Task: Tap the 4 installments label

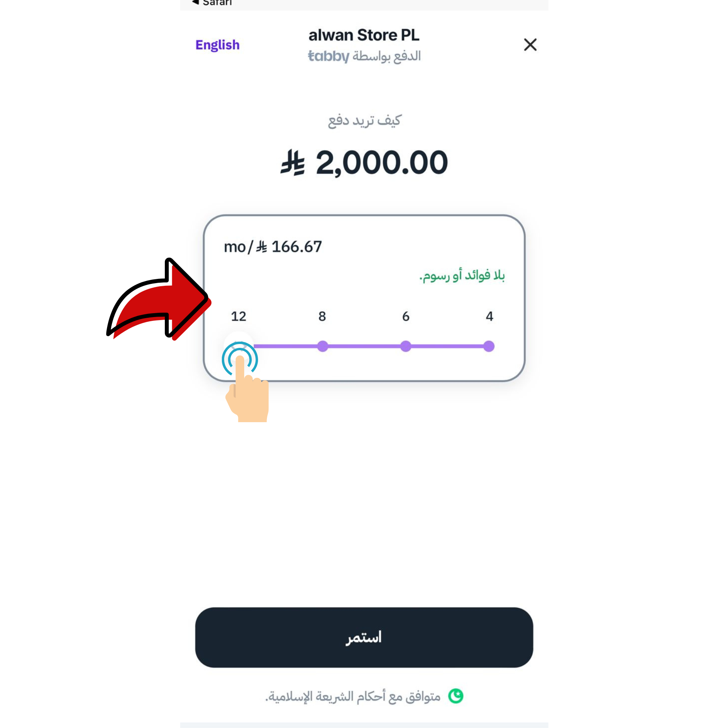Action: click(489, 316)
